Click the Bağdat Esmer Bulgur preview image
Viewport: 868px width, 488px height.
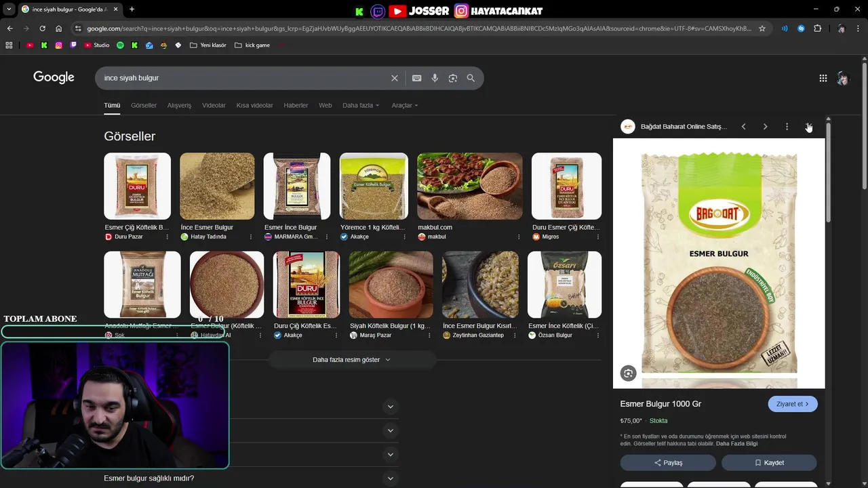click(719, 263)
